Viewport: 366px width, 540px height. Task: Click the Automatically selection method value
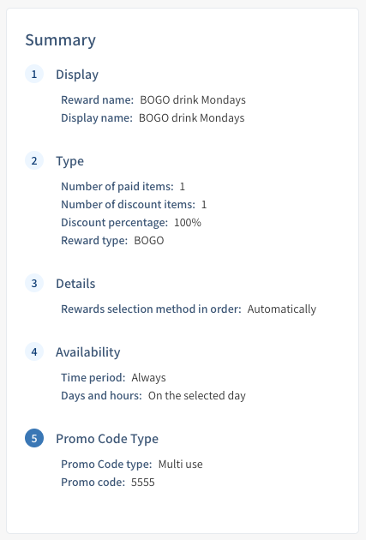(282, 309)
